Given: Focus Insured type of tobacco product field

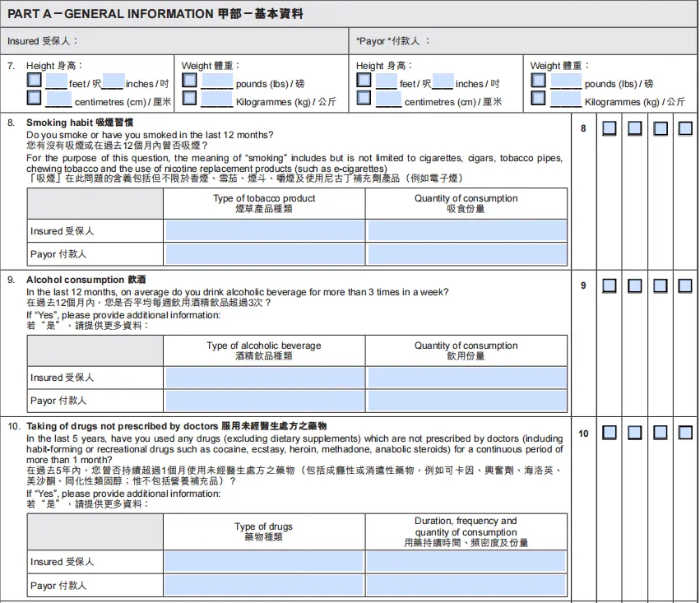Looking at the screenshot, I should (265, 231).
